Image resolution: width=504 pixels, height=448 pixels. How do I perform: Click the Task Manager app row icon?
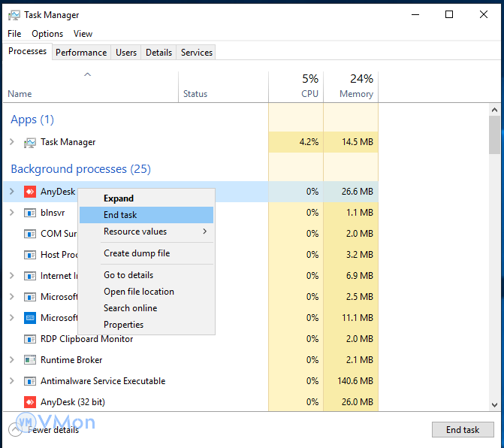pos(30,142)
